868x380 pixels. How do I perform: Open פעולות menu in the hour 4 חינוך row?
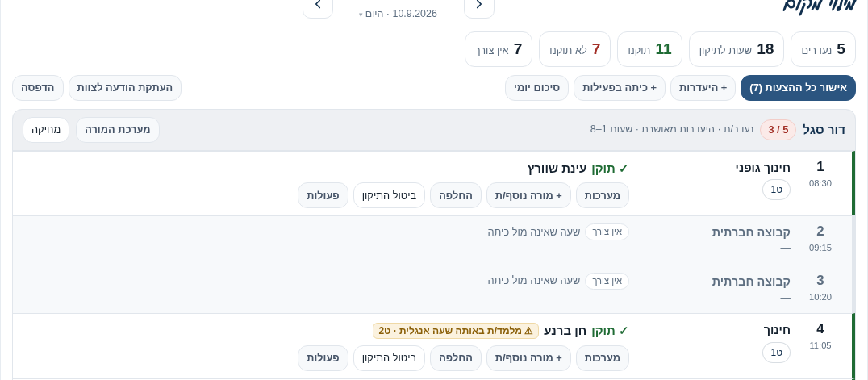[323, 358]
